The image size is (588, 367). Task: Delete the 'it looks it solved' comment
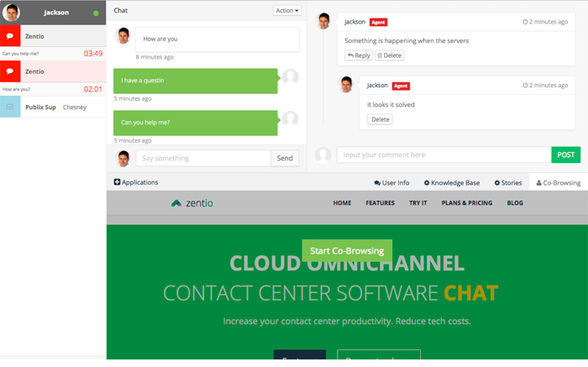380,119
